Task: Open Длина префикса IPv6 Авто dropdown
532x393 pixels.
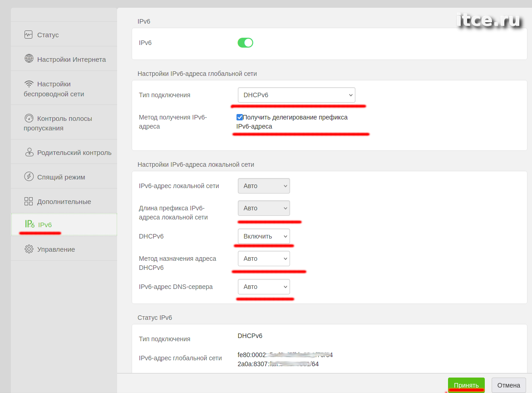Action: point(264,208)
